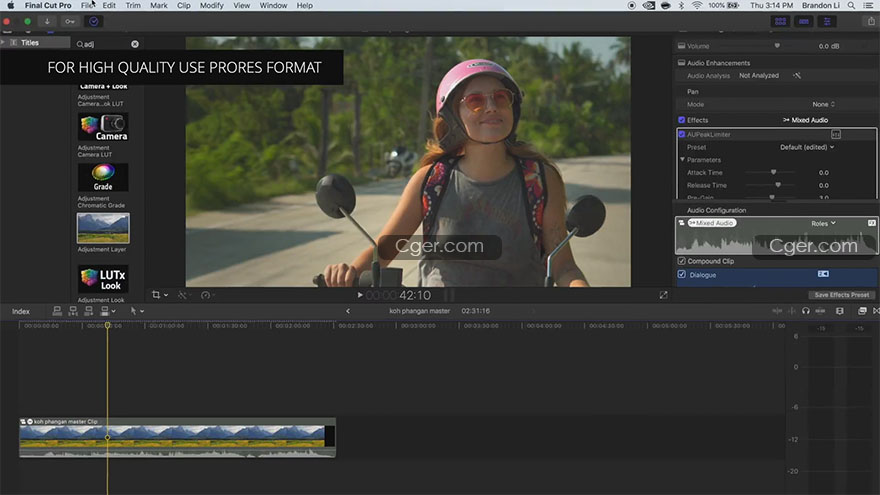Open the enhancement magic wand menu

[x=184, y=295]
